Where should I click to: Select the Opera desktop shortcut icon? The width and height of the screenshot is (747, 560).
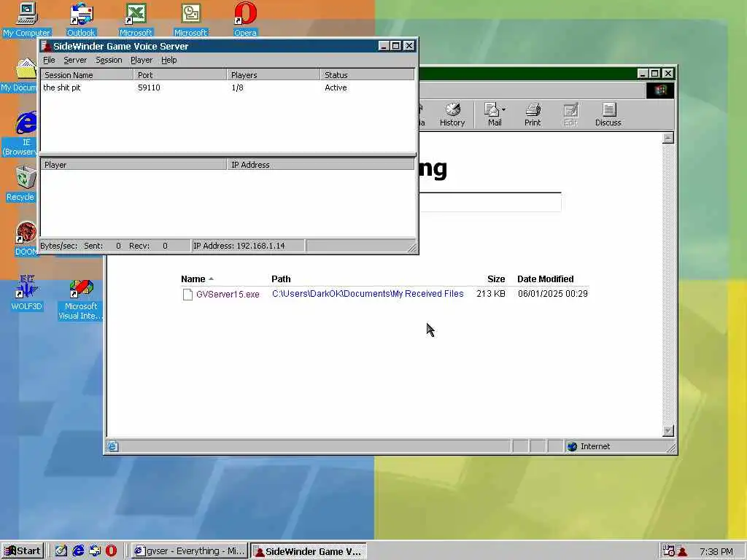click(245, 19)
